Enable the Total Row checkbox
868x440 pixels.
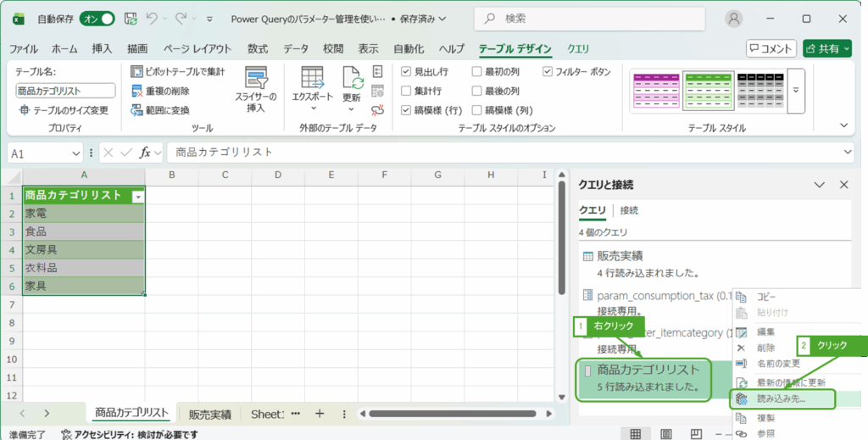[x=407, y=91]
